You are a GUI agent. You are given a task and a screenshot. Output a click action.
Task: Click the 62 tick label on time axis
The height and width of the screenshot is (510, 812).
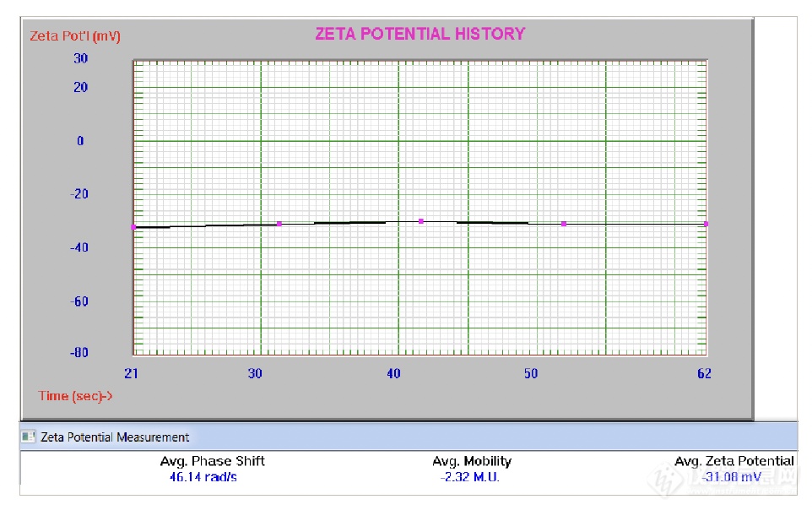704,374
